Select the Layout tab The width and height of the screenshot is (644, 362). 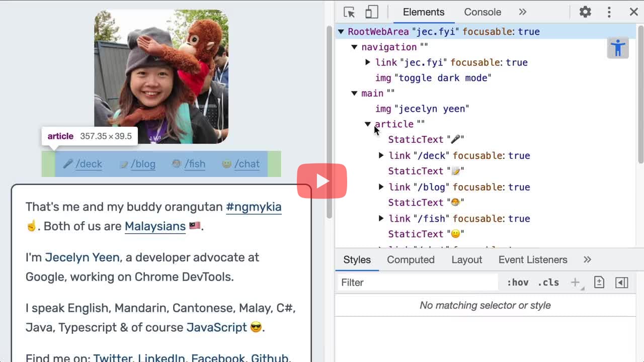click(466, 260)
